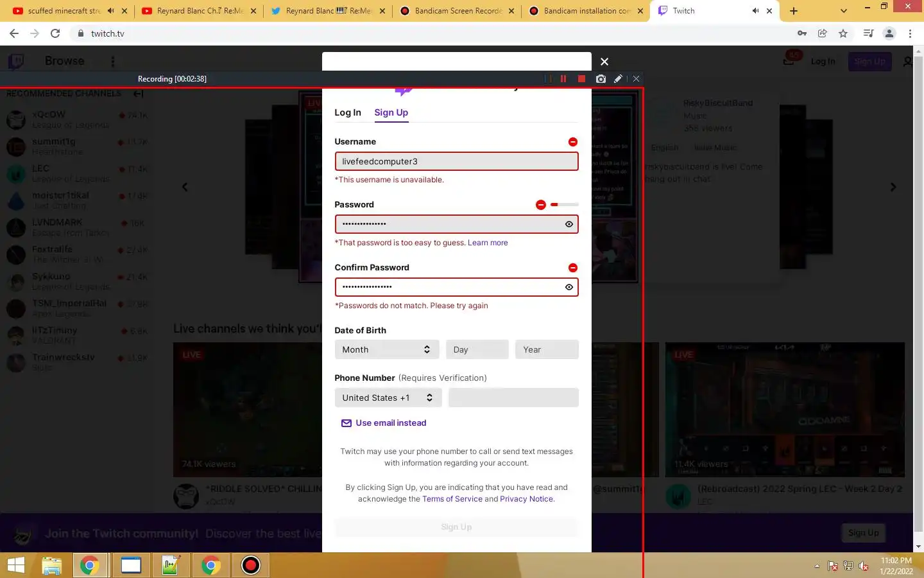Select the Sign Up tab

[x=391, y=112]
